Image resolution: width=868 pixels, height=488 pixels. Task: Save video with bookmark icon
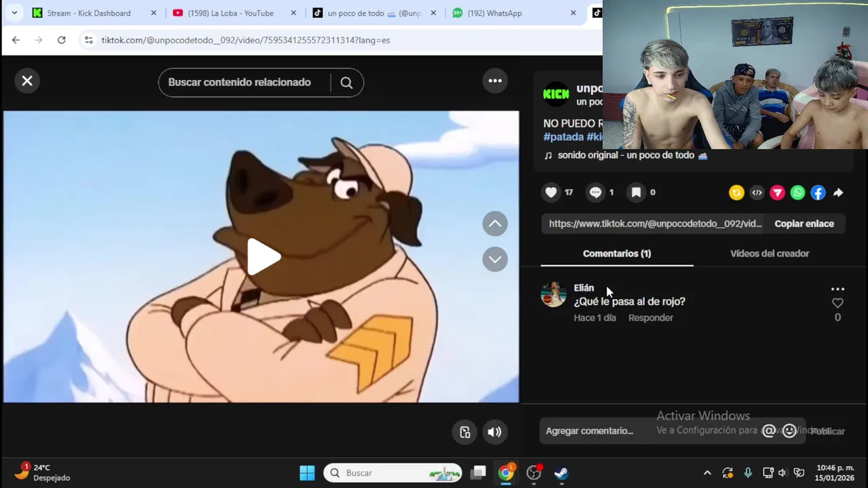coord(636,192)
